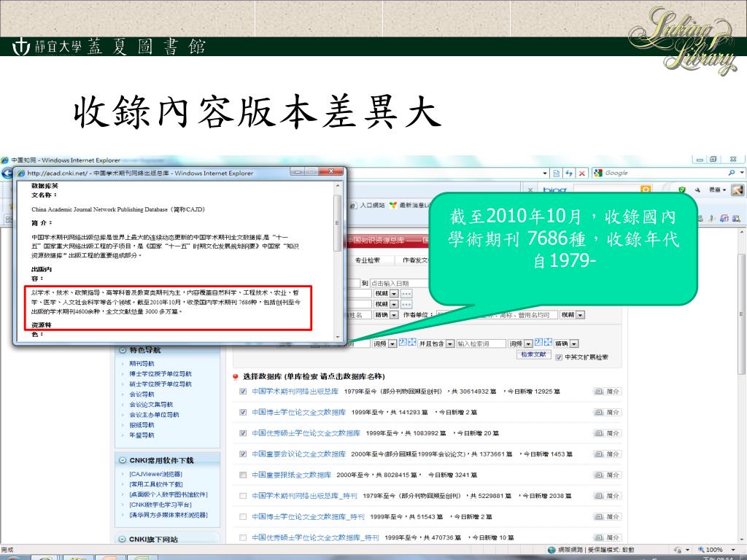Expand the CNKI旗下网站 section
Screen dimensions: 747x560
pos(123,539)
